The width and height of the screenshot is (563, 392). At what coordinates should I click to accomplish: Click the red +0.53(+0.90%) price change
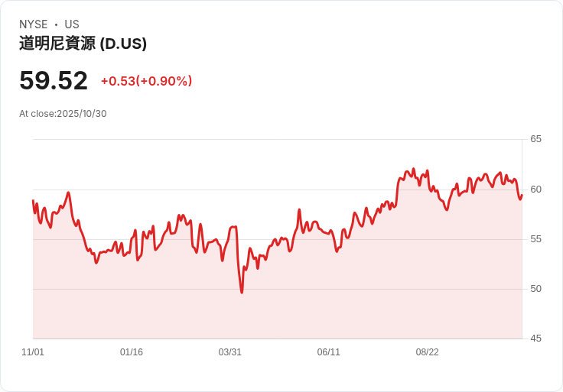pos(146,81)
